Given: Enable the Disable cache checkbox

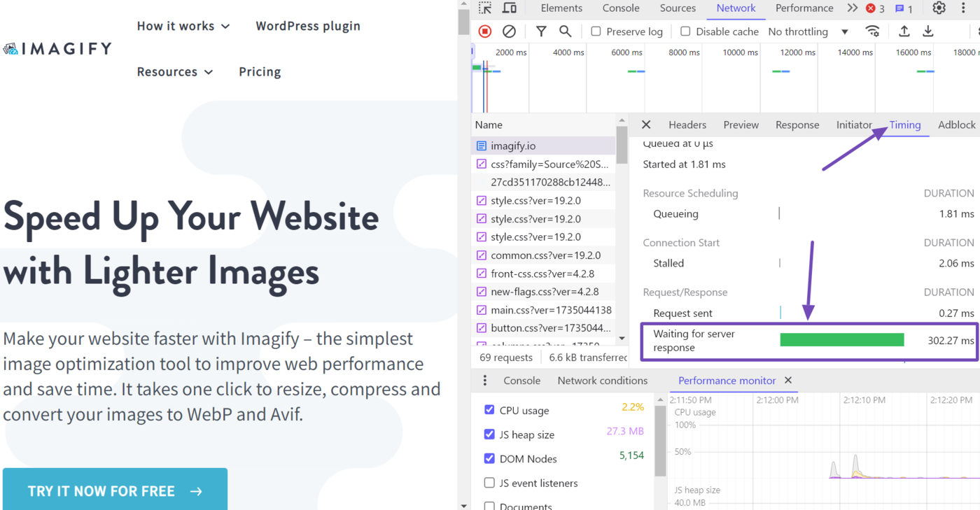Looking at the screenshot, I should pyautogui.click(x=685, y=31).
